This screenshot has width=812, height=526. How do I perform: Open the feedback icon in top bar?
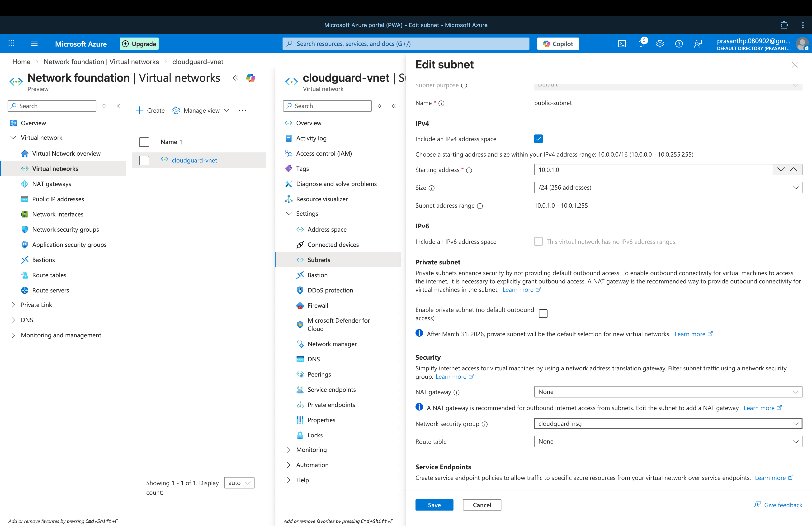[698, 44]
